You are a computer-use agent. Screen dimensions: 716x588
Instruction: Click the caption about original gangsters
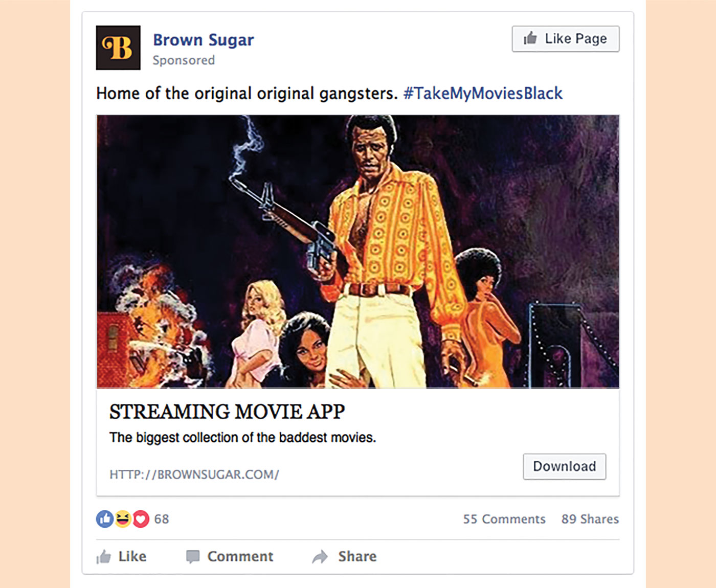point(247,93)
